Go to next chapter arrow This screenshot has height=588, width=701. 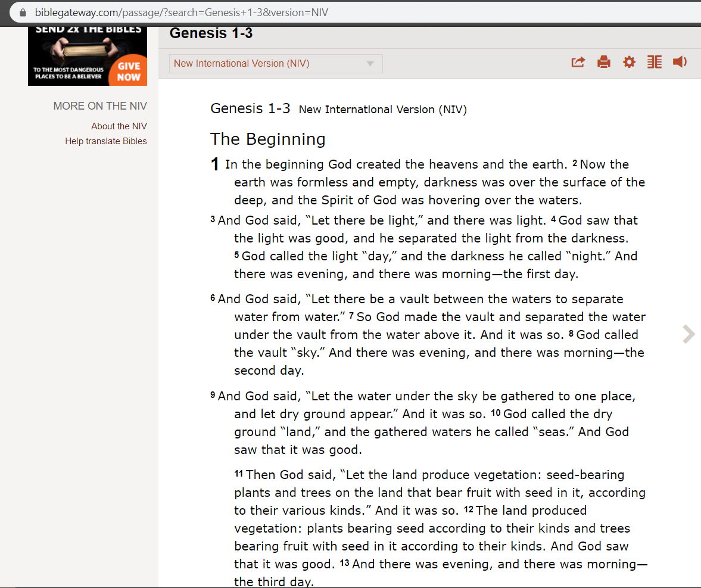tap(689, 334)
